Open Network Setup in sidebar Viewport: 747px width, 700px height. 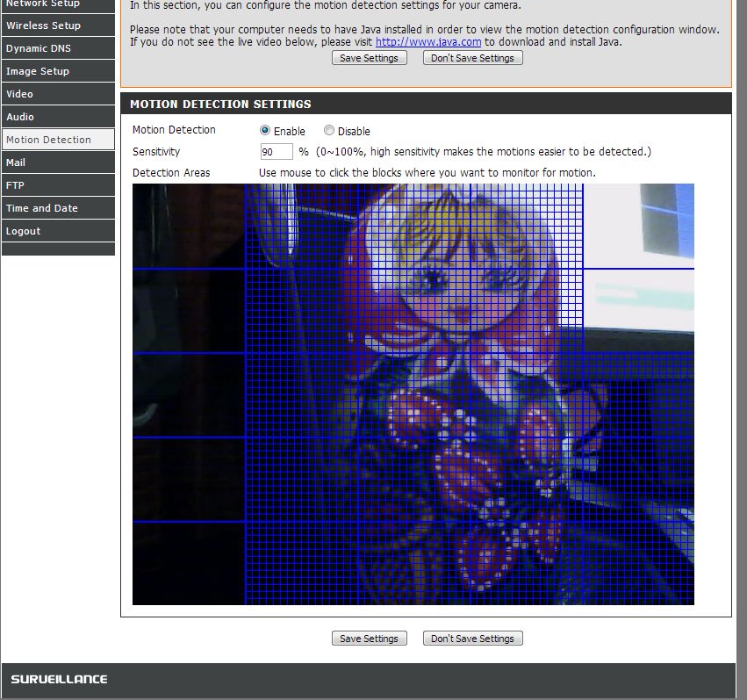coord(58,4)
